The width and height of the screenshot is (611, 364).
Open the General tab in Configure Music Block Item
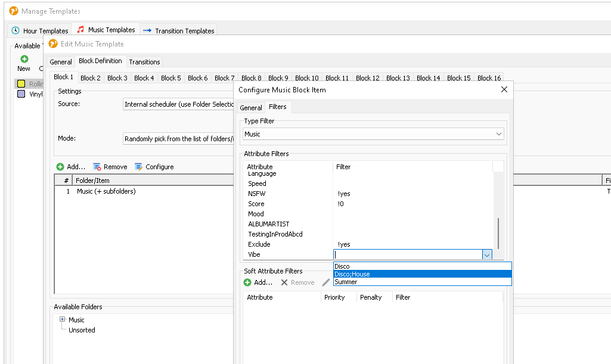click(250, 107)
